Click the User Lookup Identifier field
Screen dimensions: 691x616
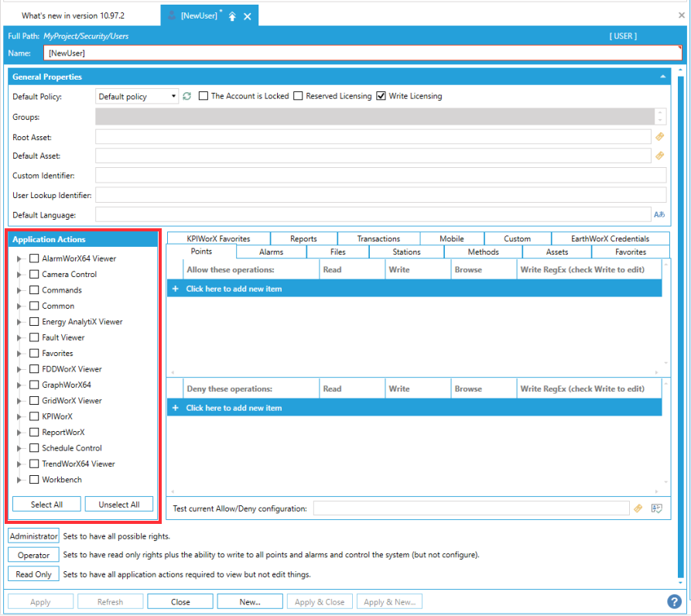tap(381, 195)
